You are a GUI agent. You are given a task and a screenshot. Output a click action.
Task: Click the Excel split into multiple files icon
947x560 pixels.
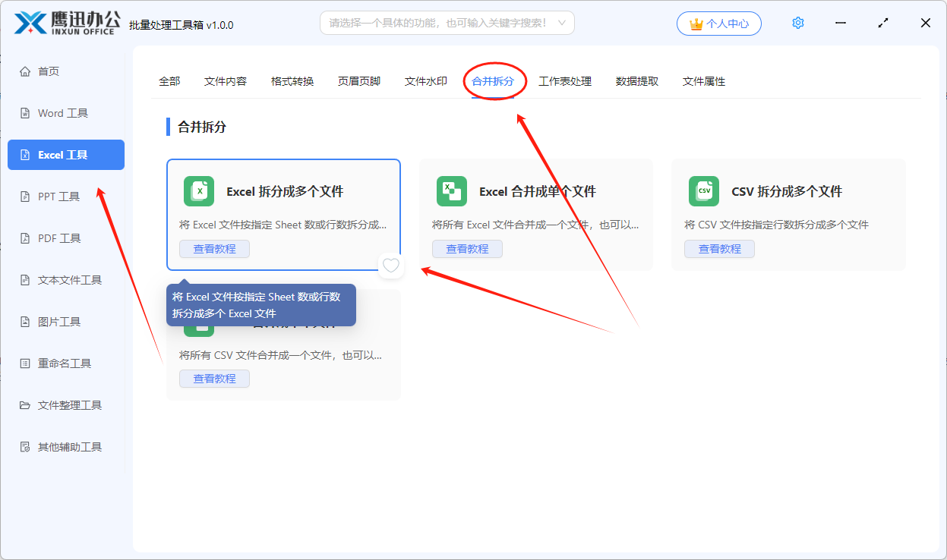(x=199, y=191)
